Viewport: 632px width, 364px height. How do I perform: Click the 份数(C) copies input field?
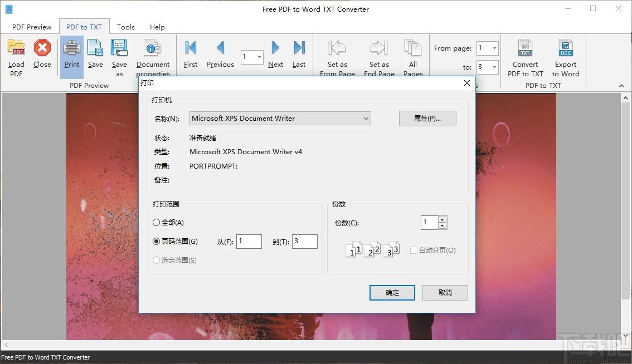click(429, 222)
